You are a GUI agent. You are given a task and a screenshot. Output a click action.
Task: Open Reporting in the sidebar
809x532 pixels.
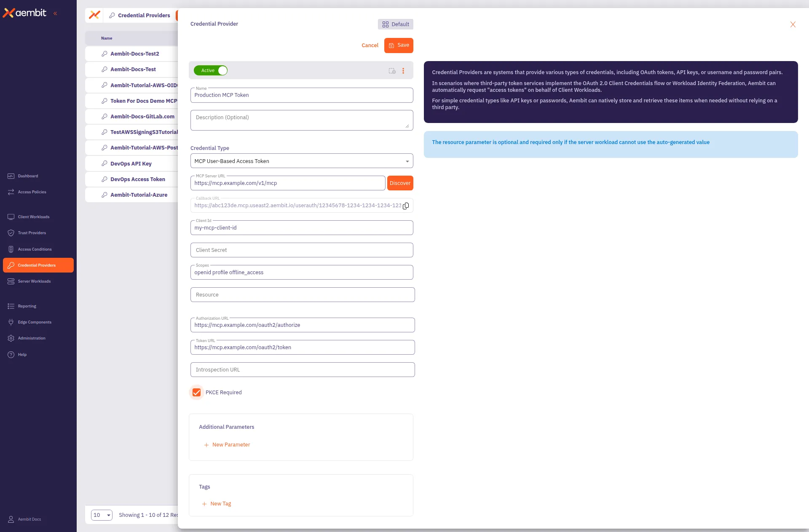click(x=27, y=306)
